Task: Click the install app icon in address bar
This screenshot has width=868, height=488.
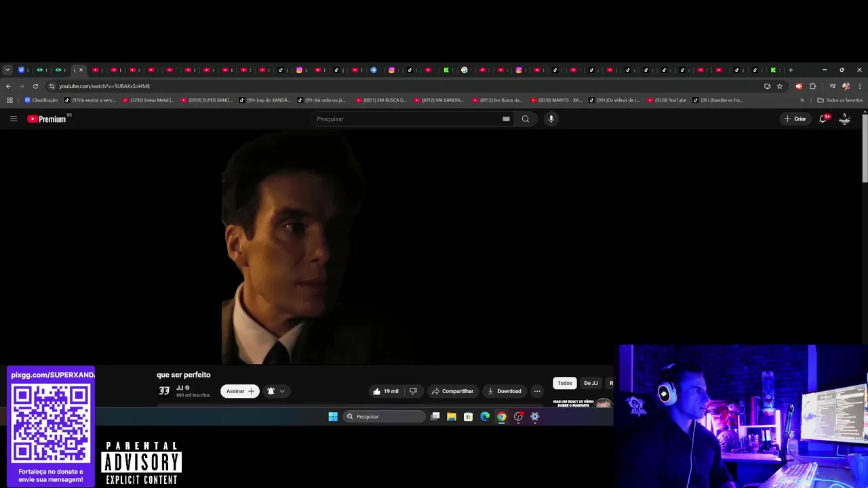Action: (767, 86)
